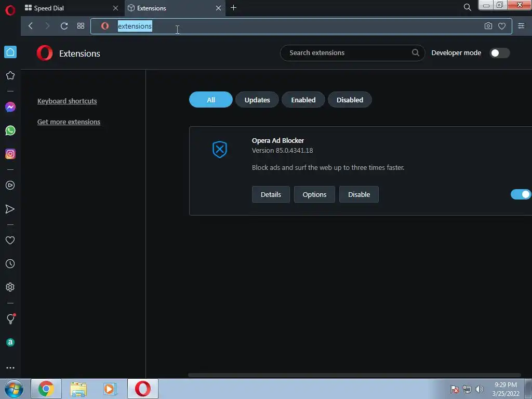Reload the page with the refresh icon
The height and width of the screenshot is (399, 532).
point(64,26)
